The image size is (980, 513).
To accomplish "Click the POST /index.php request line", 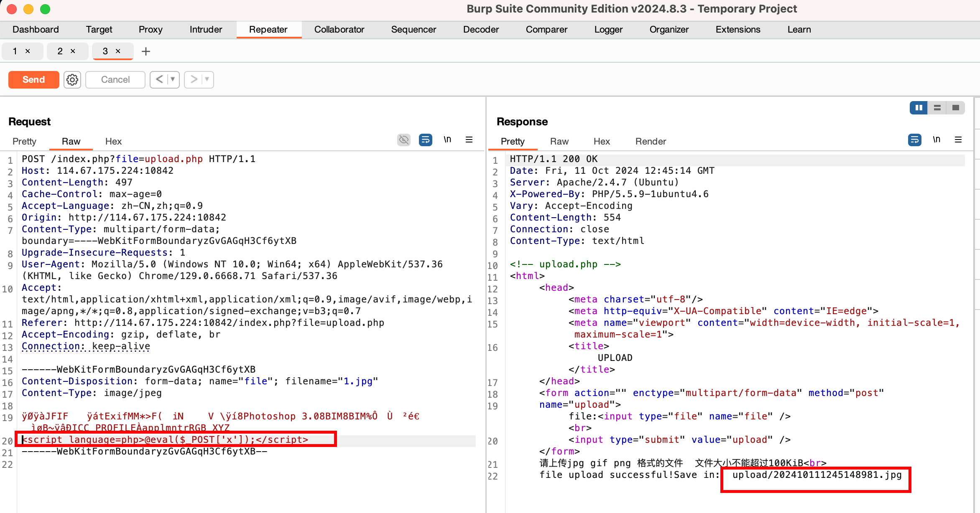I will click(138, 159).
